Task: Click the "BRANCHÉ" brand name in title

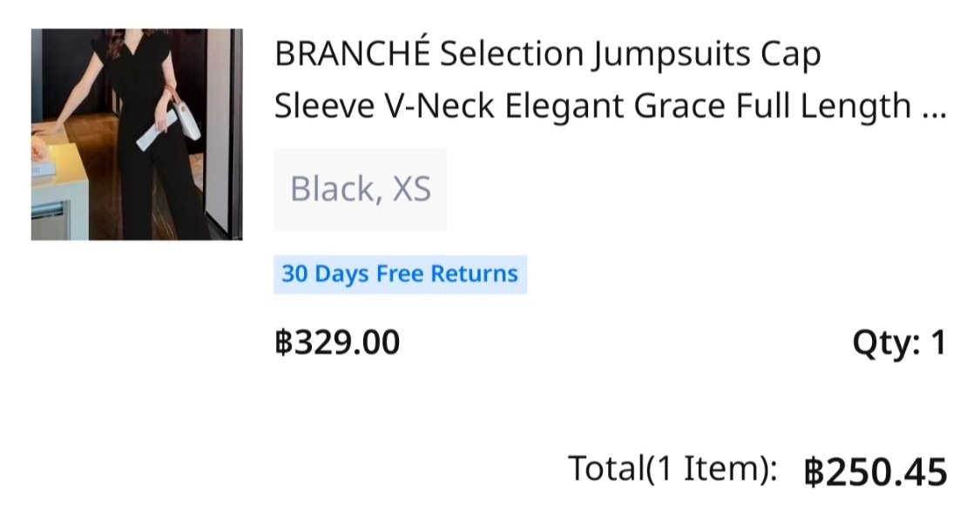Action: [x=352, y=55]
